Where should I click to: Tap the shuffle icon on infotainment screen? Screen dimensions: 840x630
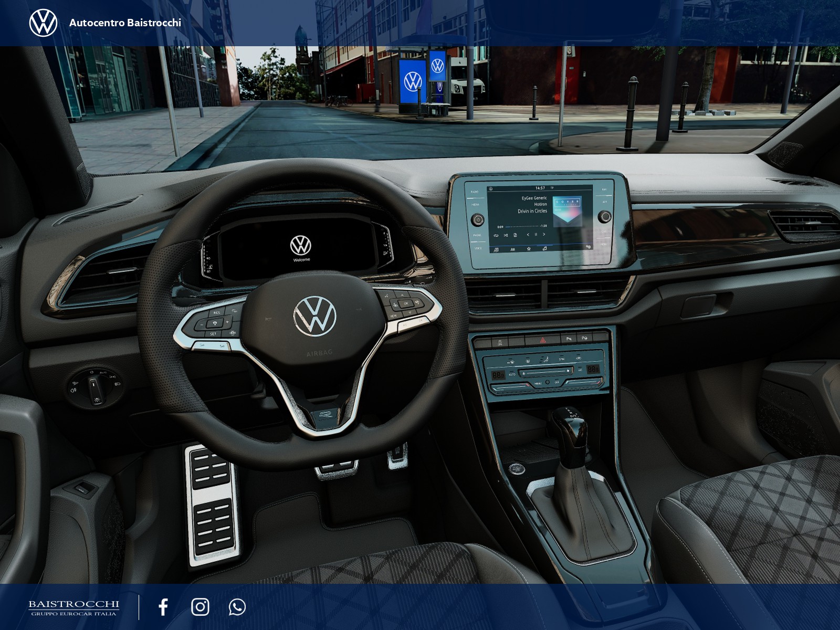tap(506, 235)
